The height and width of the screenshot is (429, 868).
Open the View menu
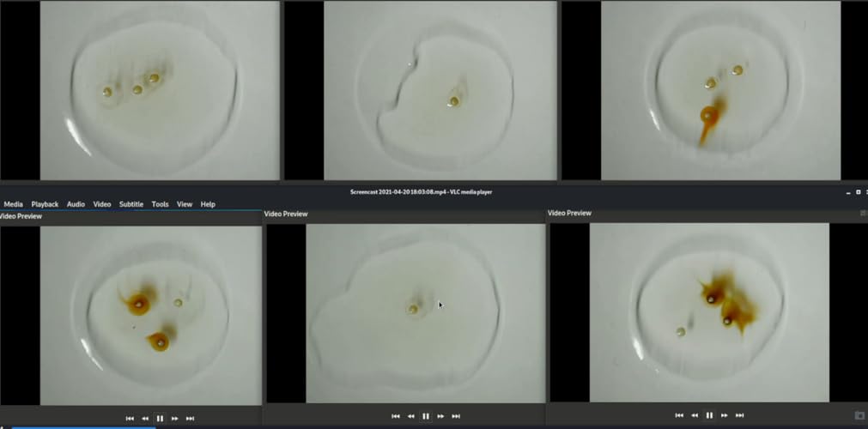(x=185, y=204)
